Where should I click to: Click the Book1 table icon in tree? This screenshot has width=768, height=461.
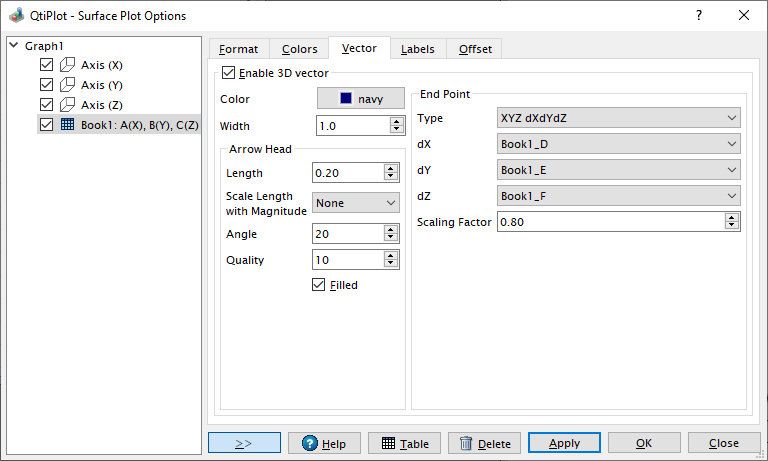click(x=68, y=125)
